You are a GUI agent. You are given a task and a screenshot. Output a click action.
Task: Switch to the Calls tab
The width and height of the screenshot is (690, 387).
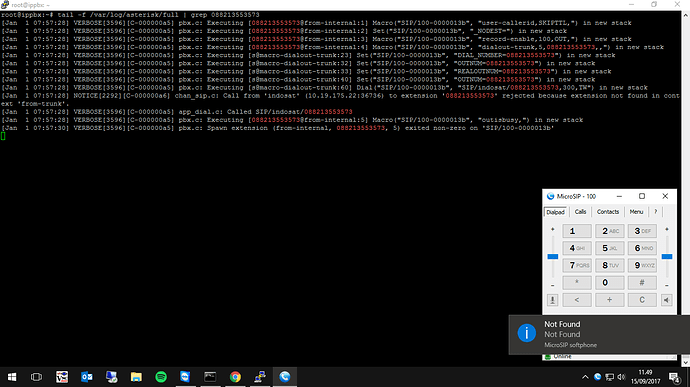(580, 212)
